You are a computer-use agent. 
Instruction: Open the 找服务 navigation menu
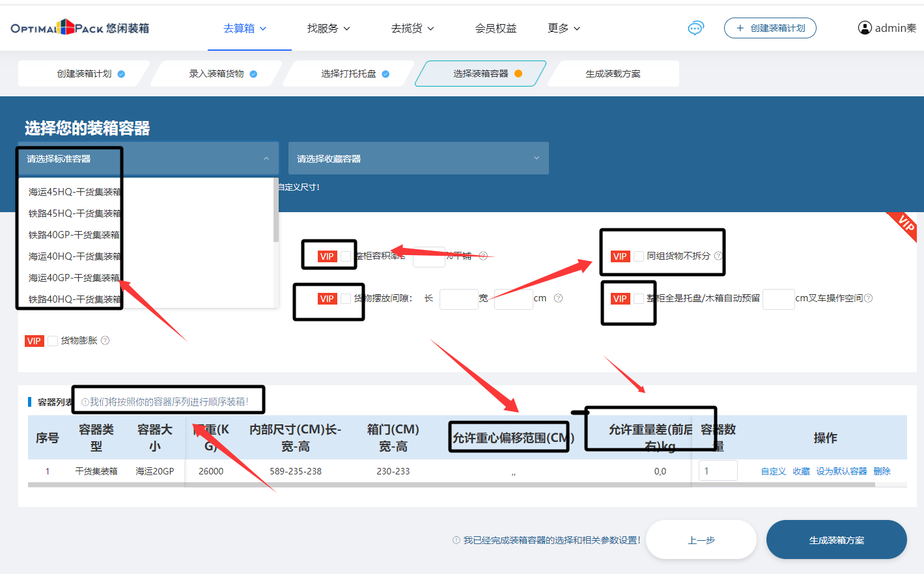(328, 28)
